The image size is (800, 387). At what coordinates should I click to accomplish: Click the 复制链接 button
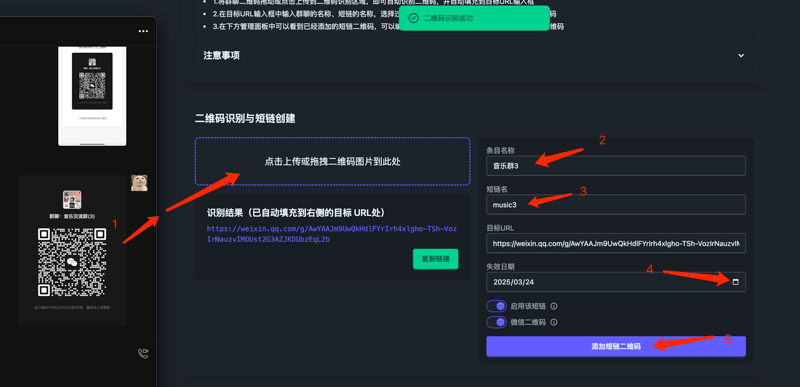435,259
